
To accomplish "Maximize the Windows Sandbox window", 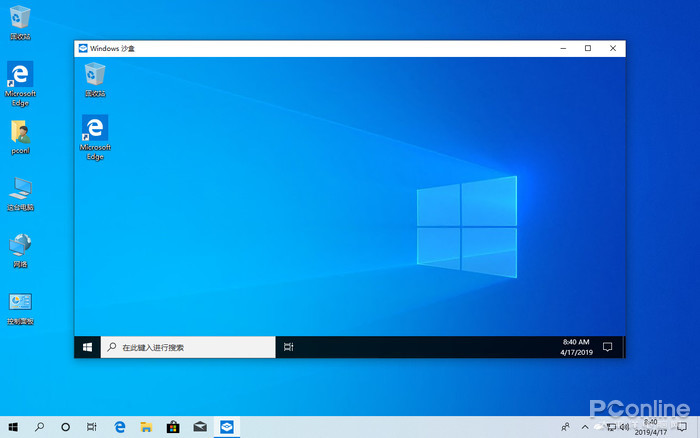I will [587, 48].
